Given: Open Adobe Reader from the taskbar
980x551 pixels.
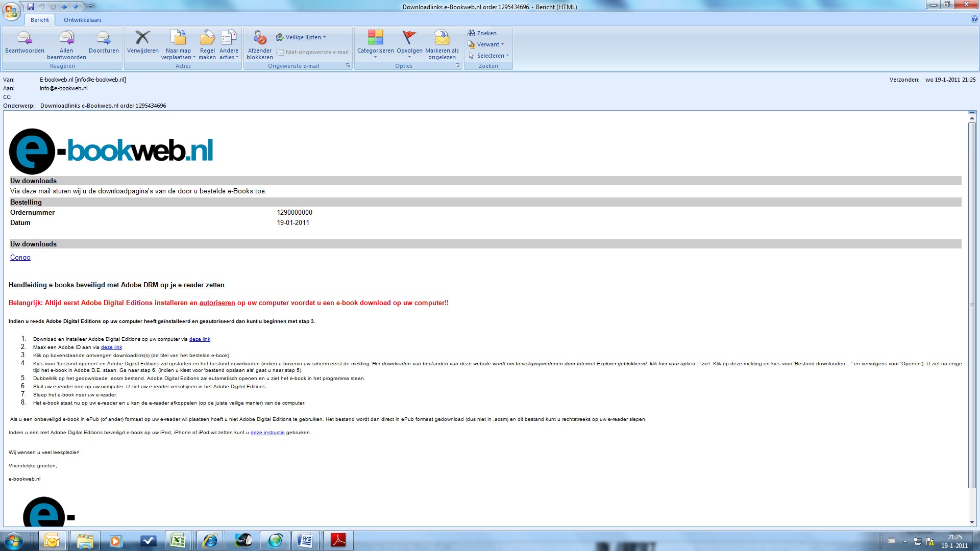Looking at the screenshot, I should tap(338, 541).
